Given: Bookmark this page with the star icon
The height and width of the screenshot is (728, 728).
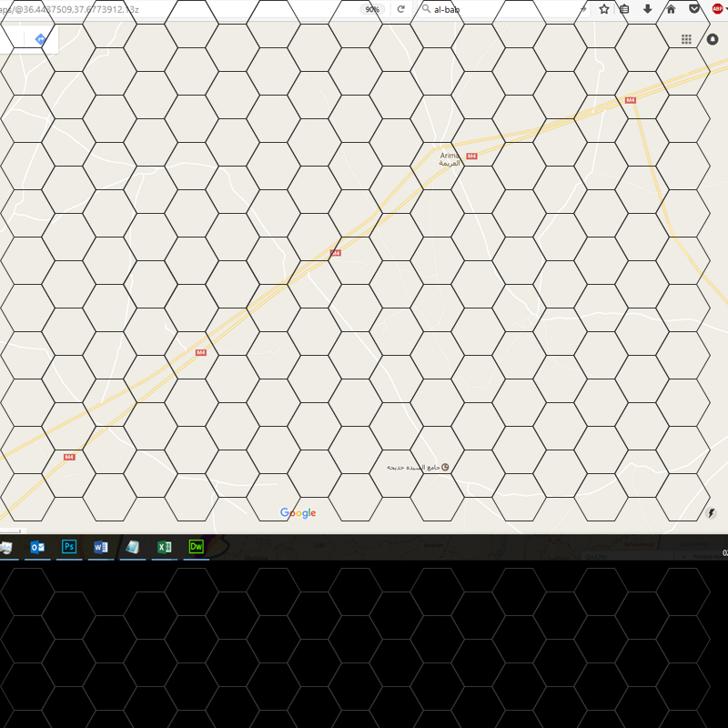Looking at the screenshot, I should coord(604,9).
